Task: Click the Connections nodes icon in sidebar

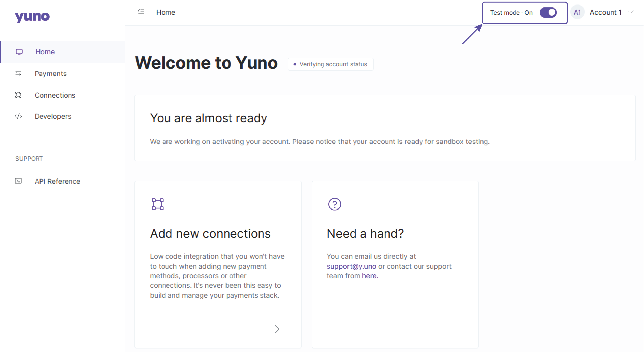Action: [x=18, y=95]
